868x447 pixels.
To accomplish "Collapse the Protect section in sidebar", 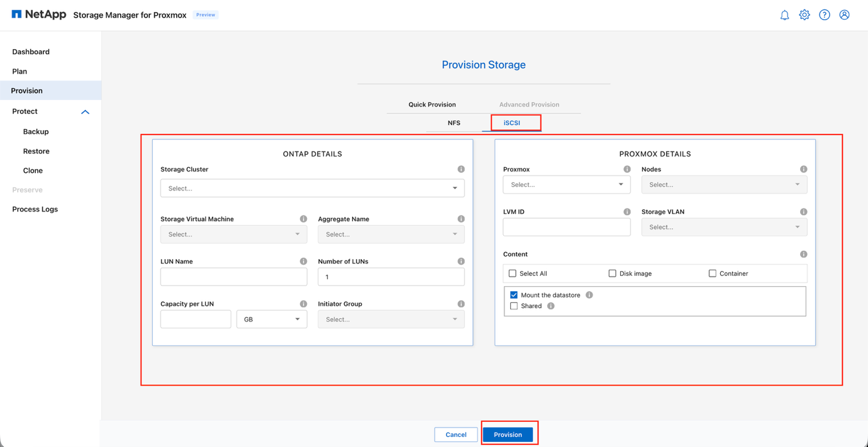I will click(85, 111).
